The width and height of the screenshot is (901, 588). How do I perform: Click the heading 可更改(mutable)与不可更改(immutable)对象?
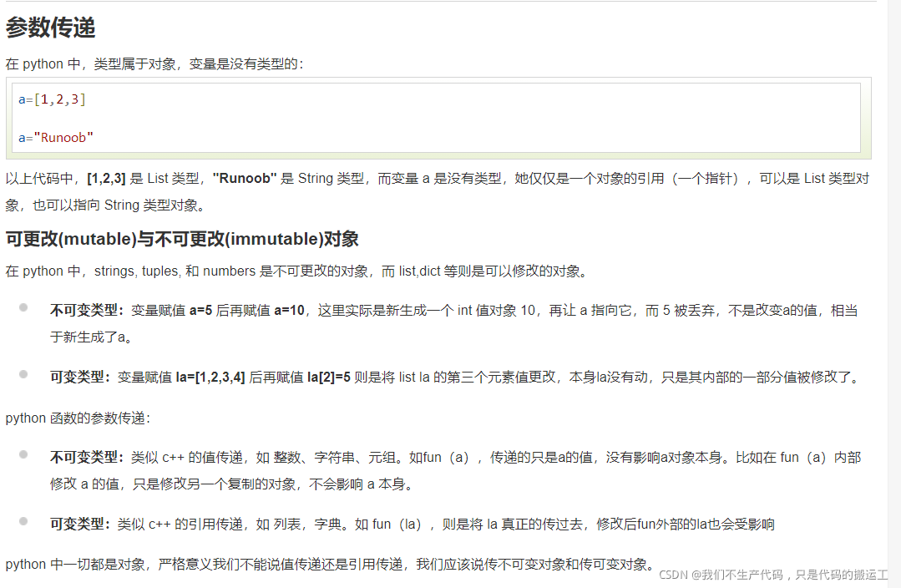182,239
